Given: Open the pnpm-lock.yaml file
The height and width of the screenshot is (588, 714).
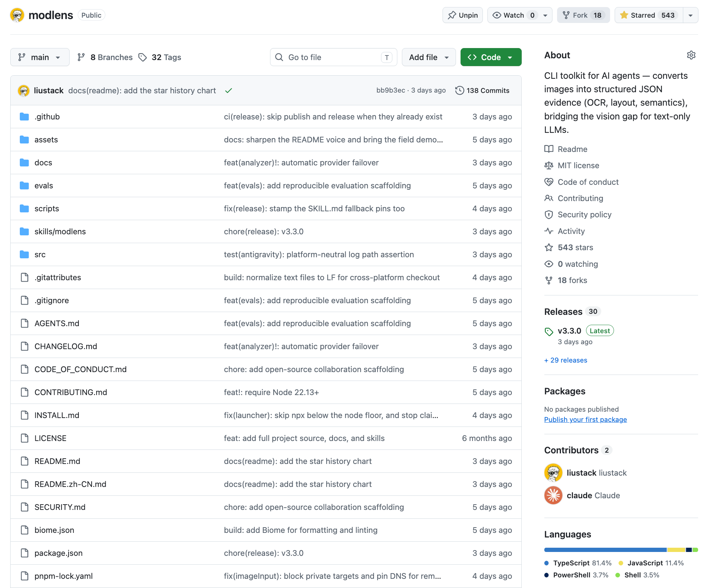Looking at the screenshot, I should click(64, 576).
